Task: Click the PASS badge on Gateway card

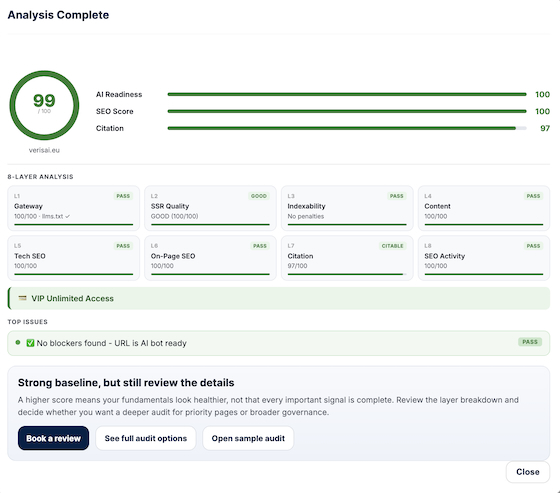Action: click(123, 196)
